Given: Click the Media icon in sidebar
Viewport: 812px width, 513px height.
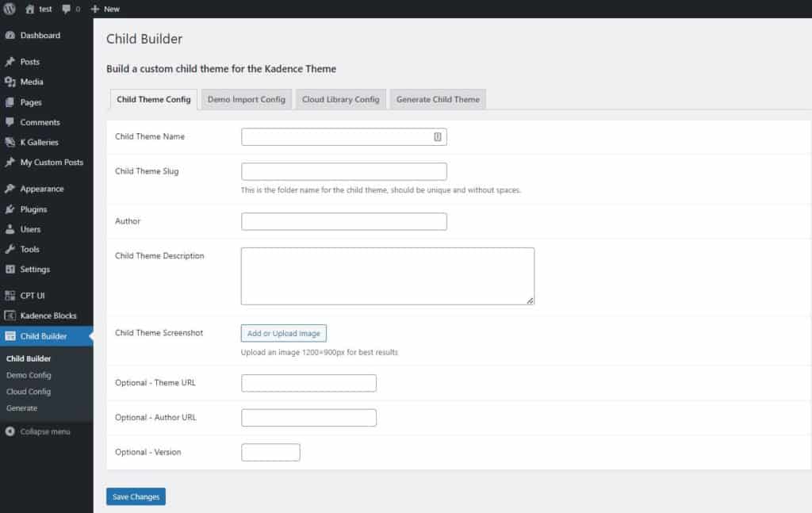Looking at the screenshot, I should (10, 82).
